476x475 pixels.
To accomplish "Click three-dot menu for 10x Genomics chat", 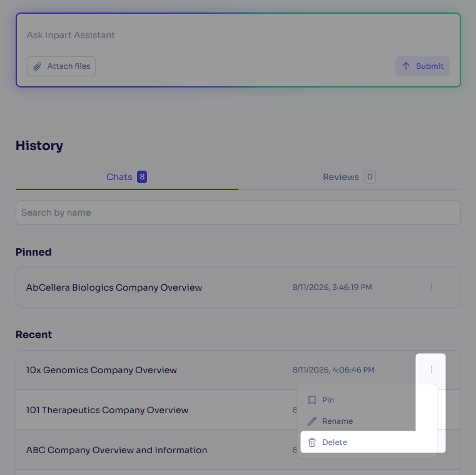I will point(432,369).
